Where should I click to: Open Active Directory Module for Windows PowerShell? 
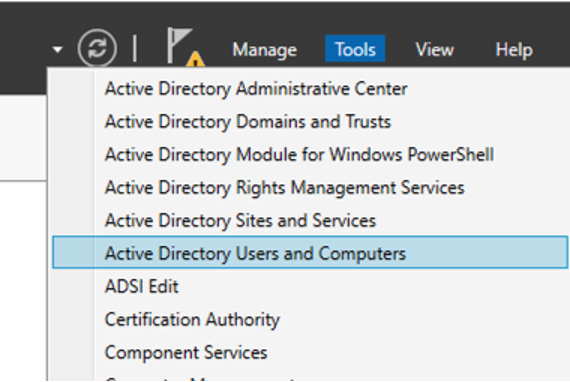click(310, 155)
